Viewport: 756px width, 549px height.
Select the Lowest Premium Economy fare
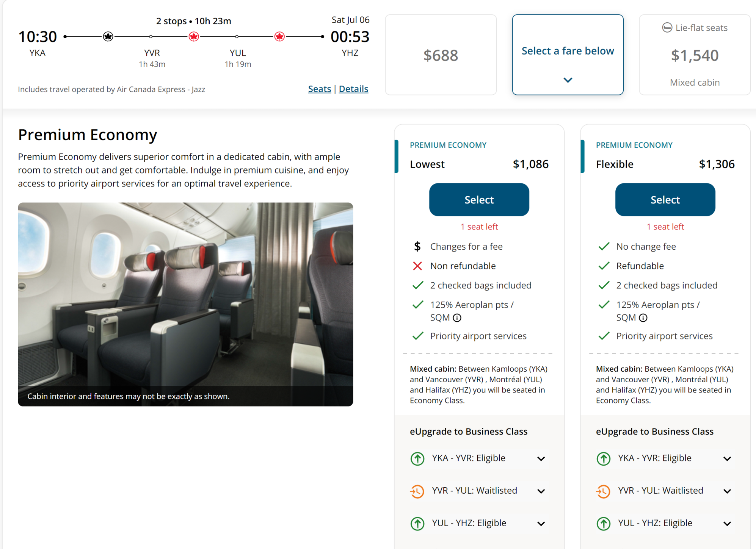tap(479, 200)
